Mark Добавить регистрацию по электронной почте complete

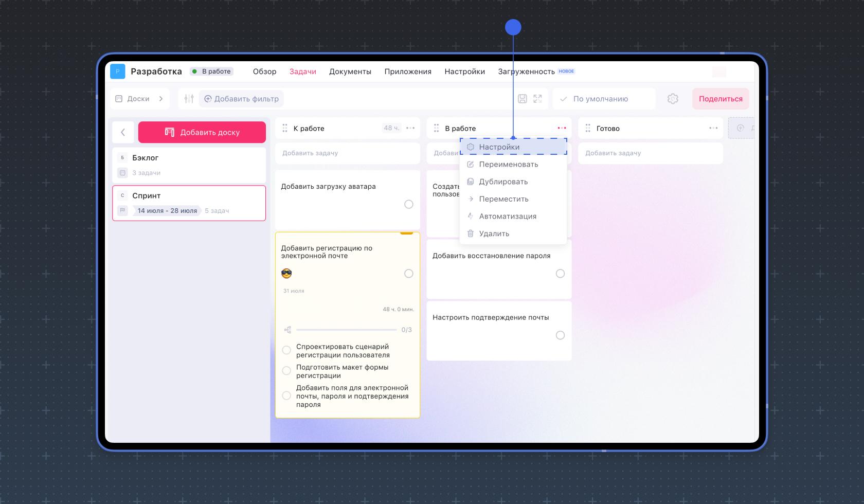(x=409, y=274)
